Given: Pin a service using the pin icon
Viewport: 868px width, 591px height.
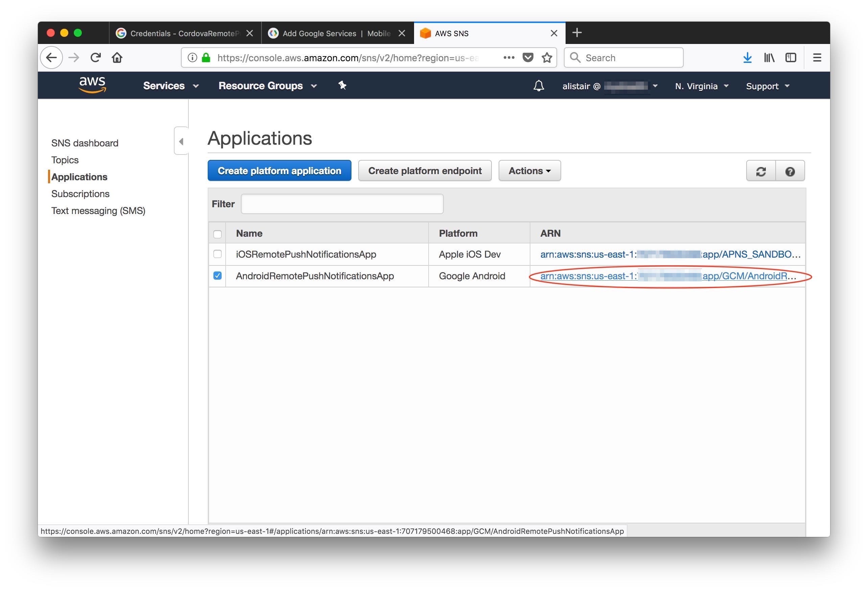Looking at the screenshot, I should point(342,86).
